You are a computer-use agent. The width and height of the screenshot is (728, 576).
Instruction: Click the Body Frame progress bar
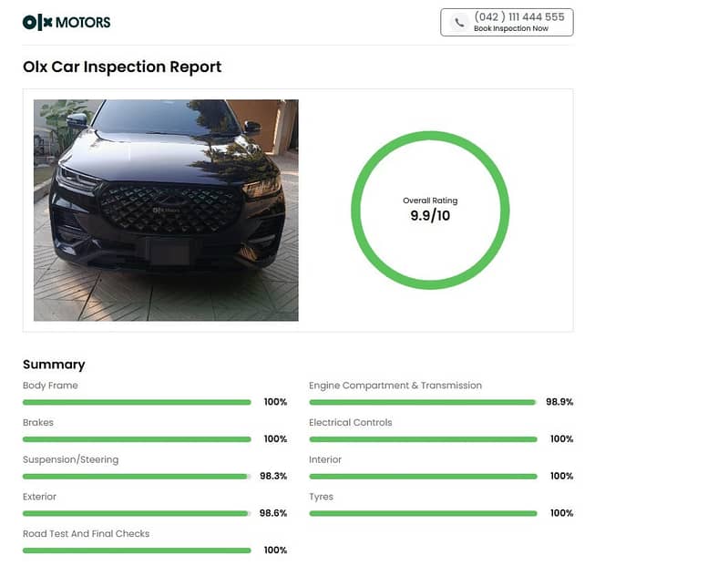tap(137, 402)
